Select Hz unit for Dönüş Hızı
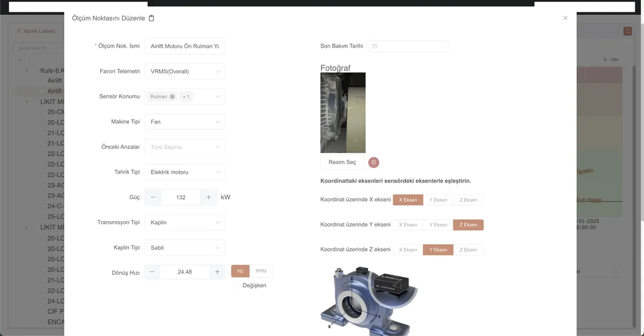644x336 pixels. click(240, 271)
